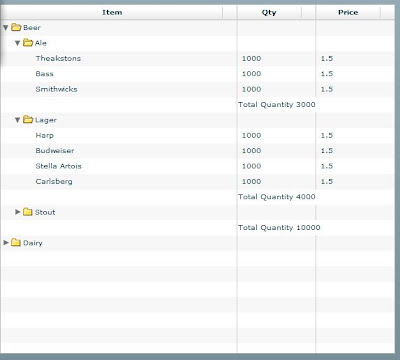Select the Stout folder label

click(x=45, y=212)
